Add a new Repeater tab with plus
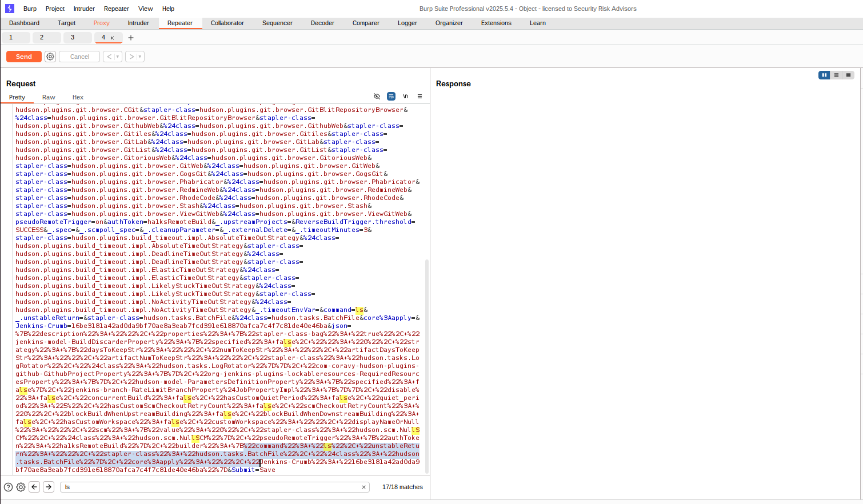Image resolution: width=863 pixels, height=504 pixels. click(x=131, y=38)
